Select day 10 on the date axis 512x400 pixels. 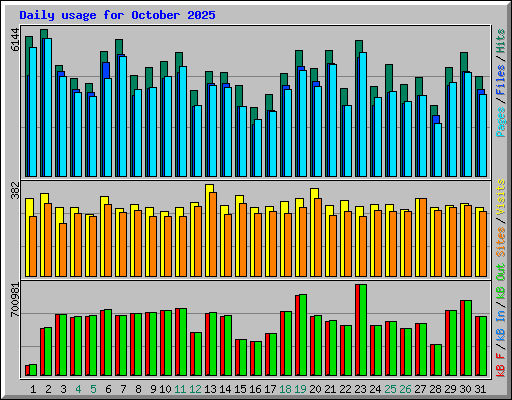click(x=165, y=389)
